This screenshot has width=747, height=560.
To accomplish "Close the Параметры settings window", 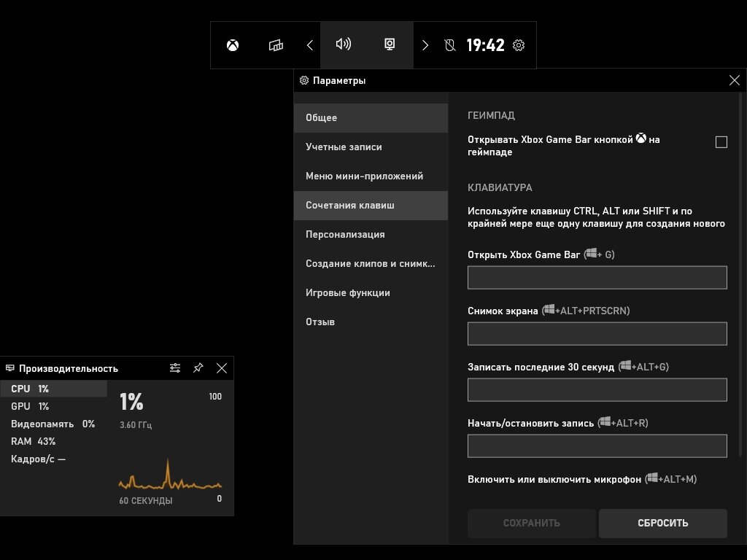I will [x=734, y=80].
